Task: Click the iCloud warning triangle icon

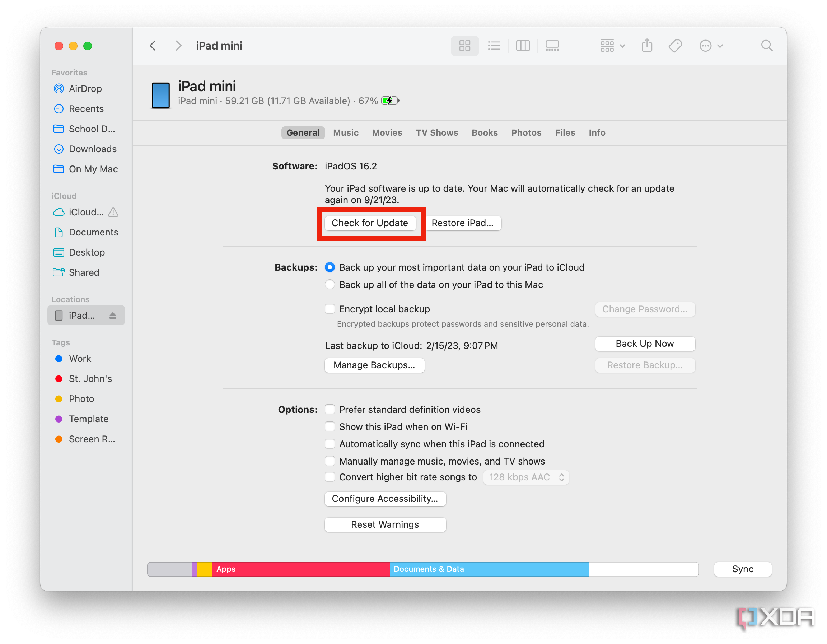Action: [113, 213]
